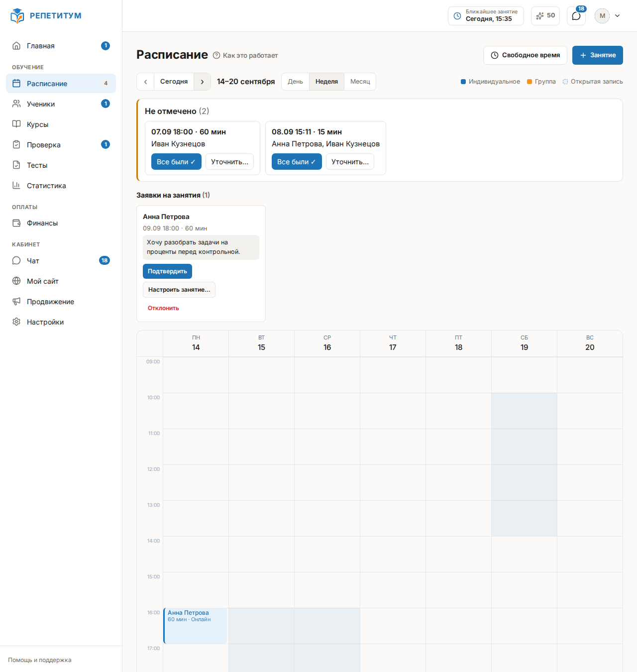Open Продвижение section
Viewport: 637px width, 672px height.
[61, 302]
